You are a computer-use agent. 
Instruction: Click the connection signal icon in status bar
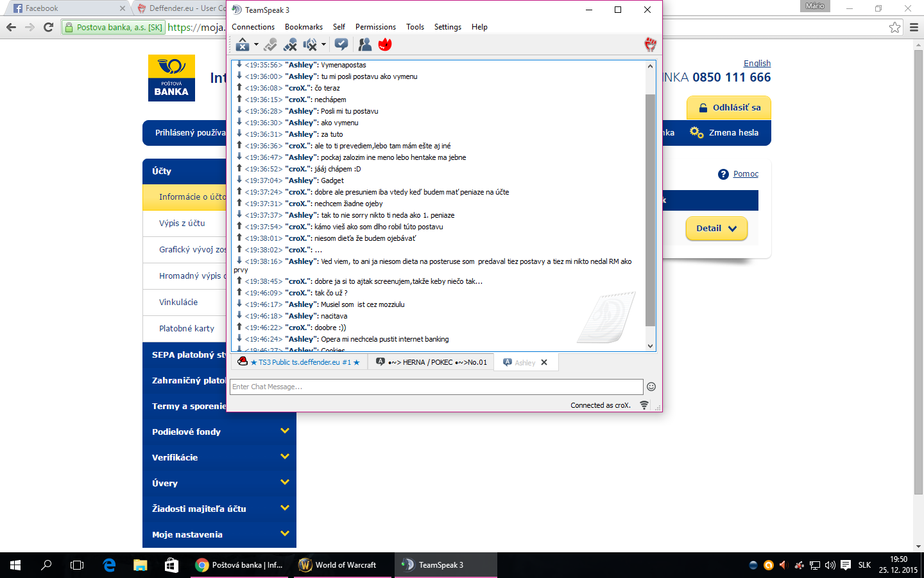point(644,405)
